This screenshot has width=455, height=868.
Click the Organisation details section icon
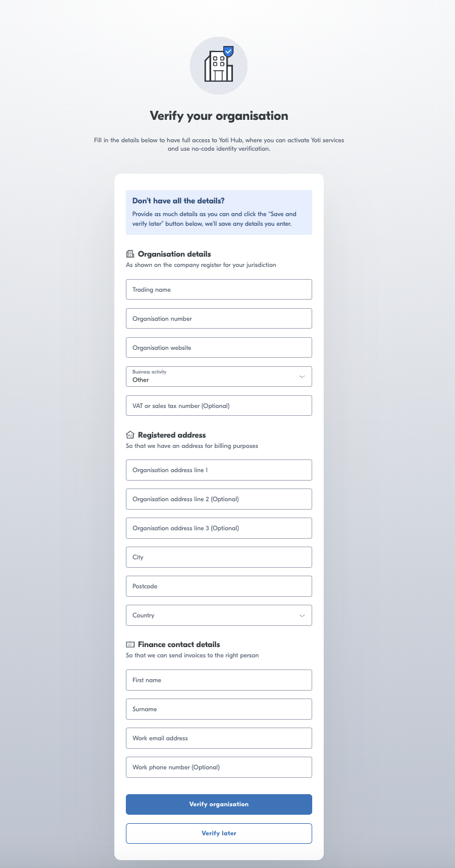129,254
